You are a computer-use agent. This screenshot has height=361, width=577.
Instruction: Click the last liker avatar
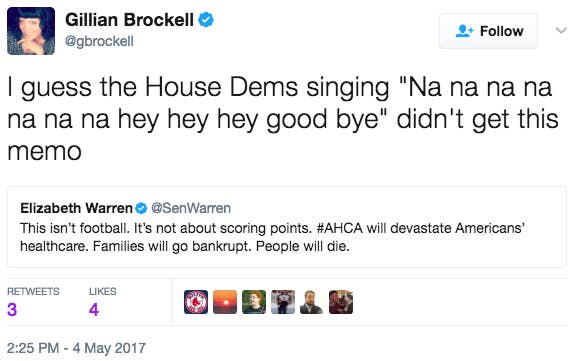coord(341,302)
